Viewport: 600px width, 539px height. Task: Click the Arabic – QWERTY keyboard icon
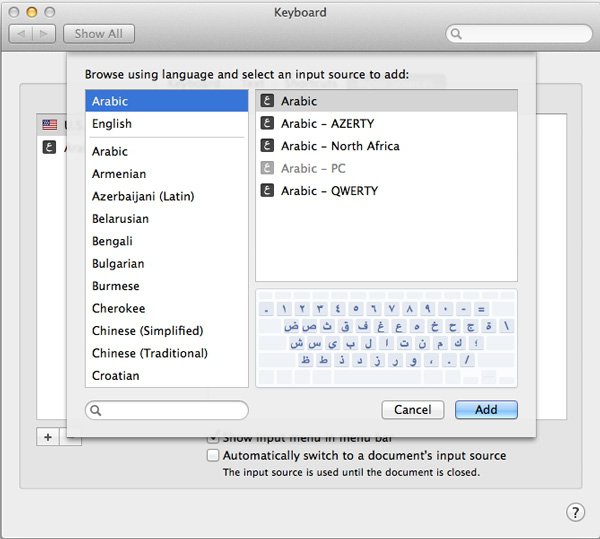point(267,190)
